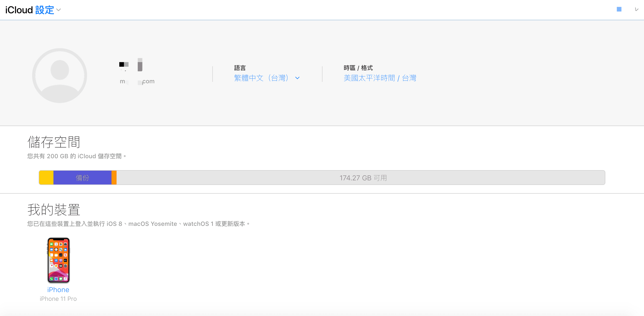
Task: Click the chevron next to 設定 title
Action: [x=59, y=10]
